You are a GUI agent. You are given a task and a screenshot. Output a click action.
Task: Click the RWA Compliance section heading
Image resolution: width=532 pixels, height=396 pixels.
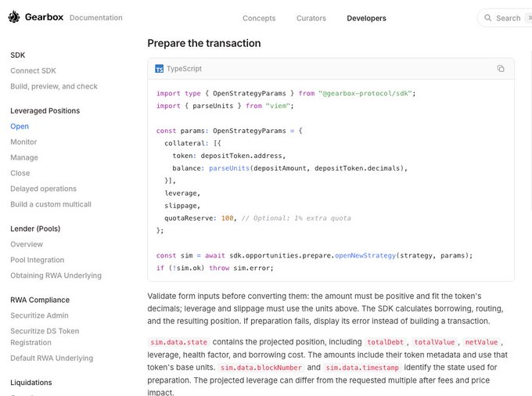pos(40,300)
